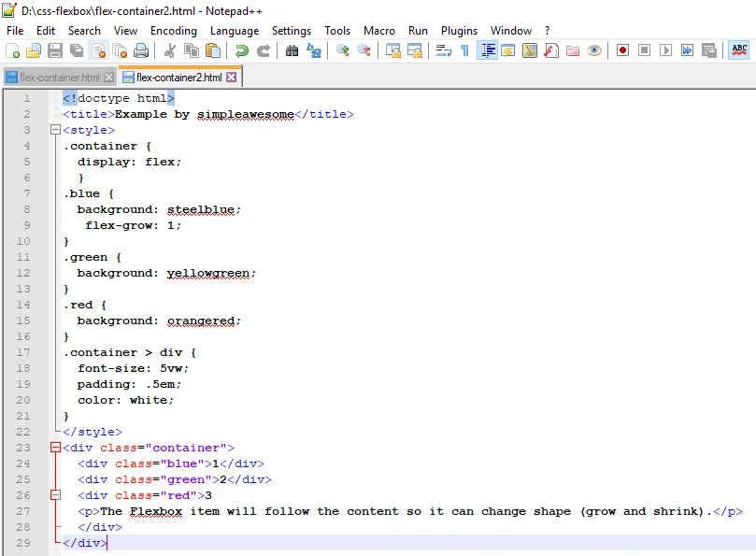
Task: Click the Redo arrow icon
Action: click(264, 50)
